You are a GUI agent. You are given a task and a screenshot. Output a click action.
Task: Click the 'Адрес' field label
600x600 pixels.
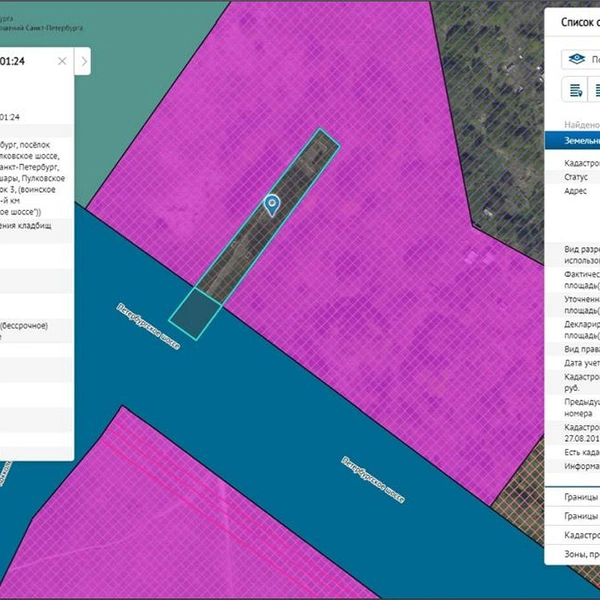coord(575,191)
